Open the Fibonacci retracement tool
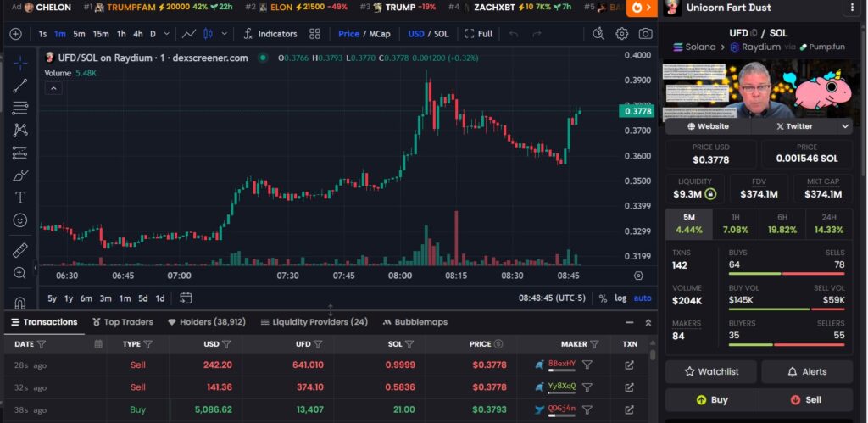 pyautogui.click(x=20, y=108)
